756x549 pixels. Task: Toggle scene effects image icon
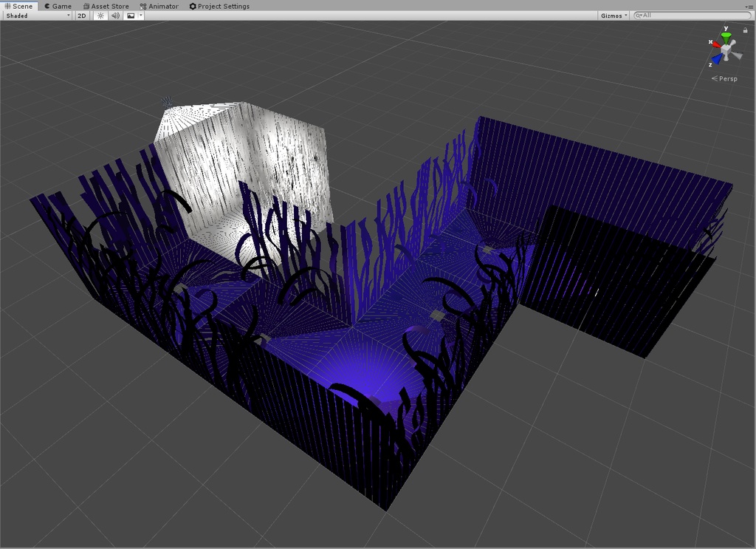(x=131, y=16)
